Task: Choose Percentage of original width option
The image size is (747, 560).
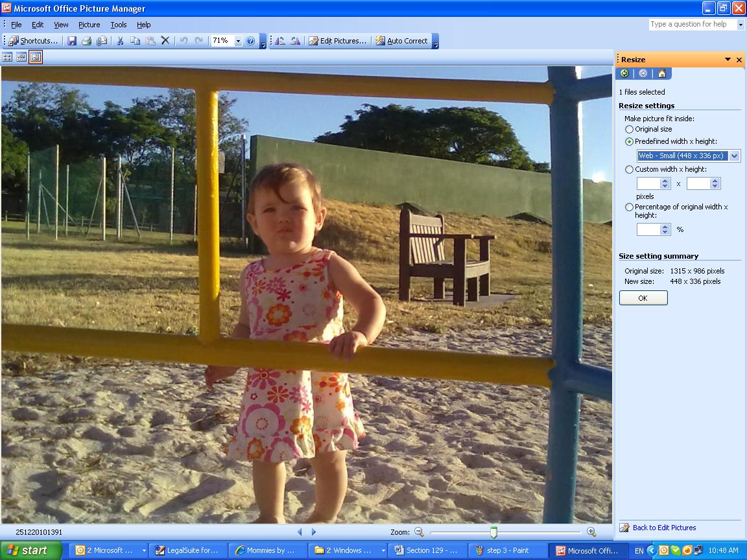Action: (629, 207)
